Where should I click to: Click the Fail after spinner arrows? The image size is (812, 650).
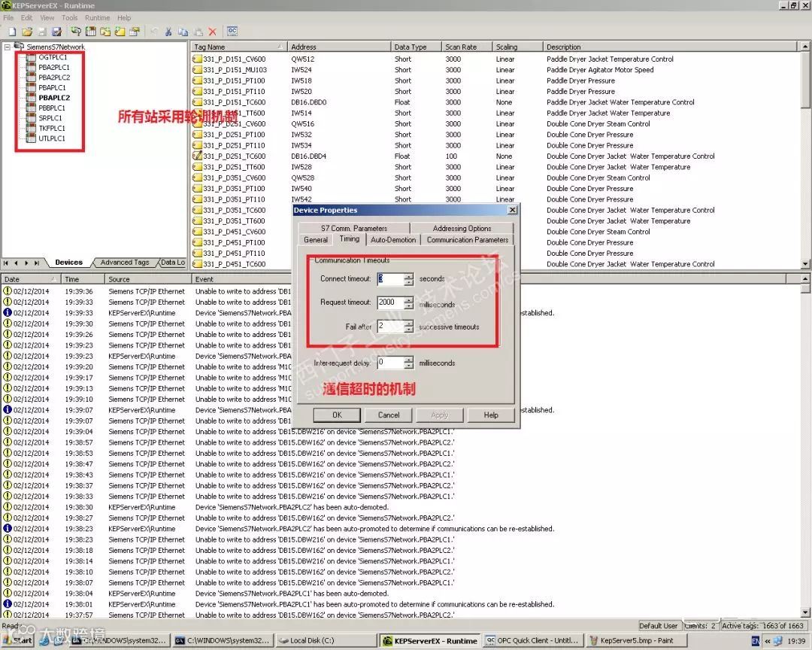(408, 326)
